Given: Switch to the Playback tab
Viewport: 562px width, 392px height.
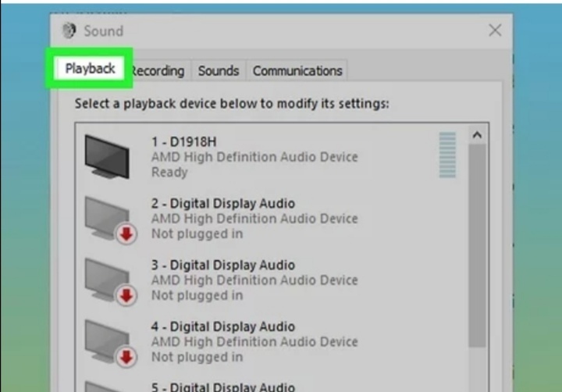Looking at the screenshot, I should (x=90, y=68).
